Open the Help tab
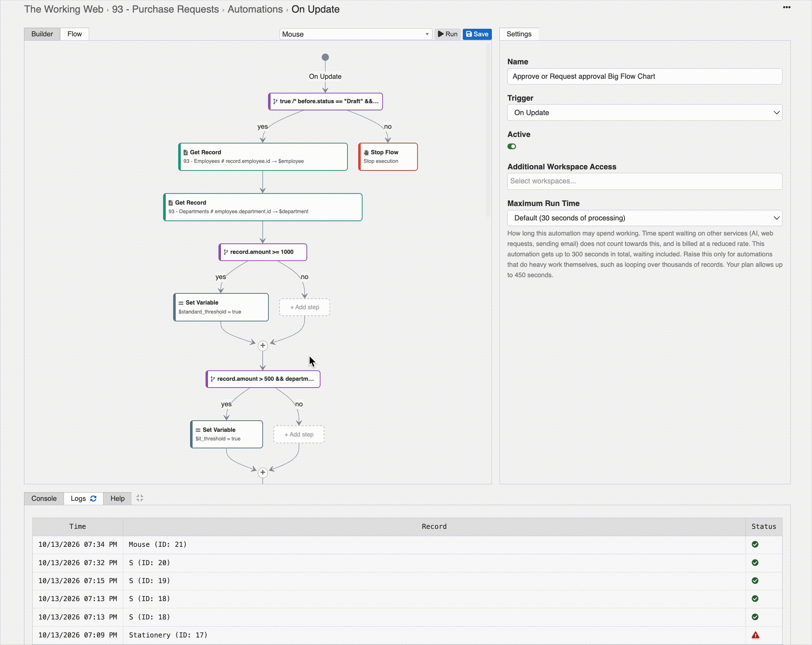Image resolution: width=812 pixels, height=645 pixels. pos(117,498)
